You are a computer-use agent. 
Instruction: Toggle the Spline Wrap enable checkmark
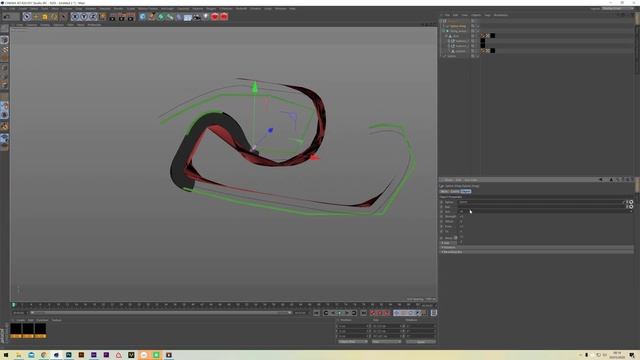(x=478, y=26)
